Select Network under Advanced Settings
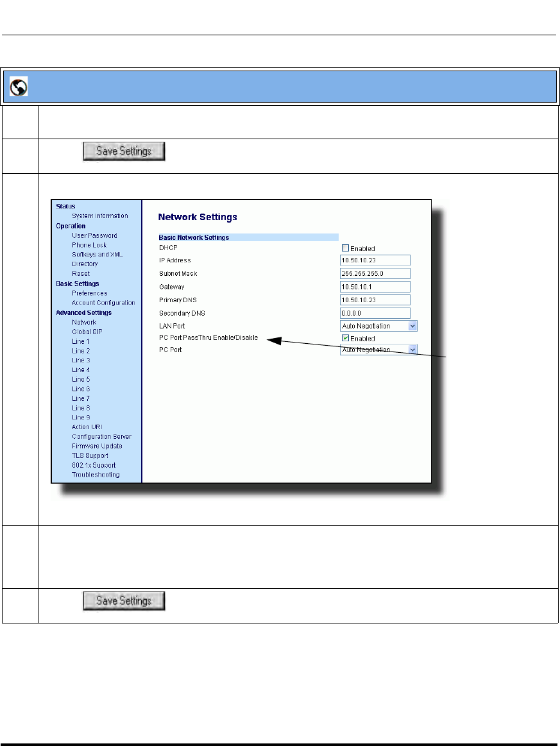The width and height of the screenshot is (560, 746). (84, 322)
